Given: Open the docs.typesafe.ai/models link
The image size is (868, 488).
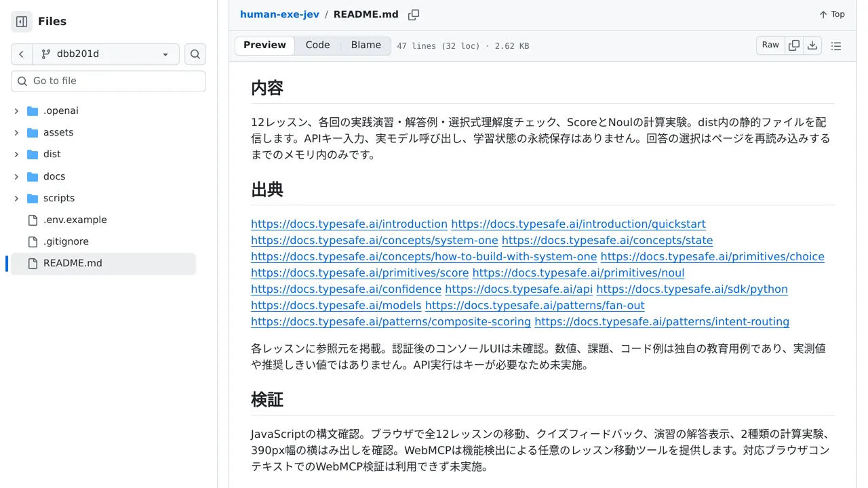Looking at the screenshot, I should (x=336, y=306).
